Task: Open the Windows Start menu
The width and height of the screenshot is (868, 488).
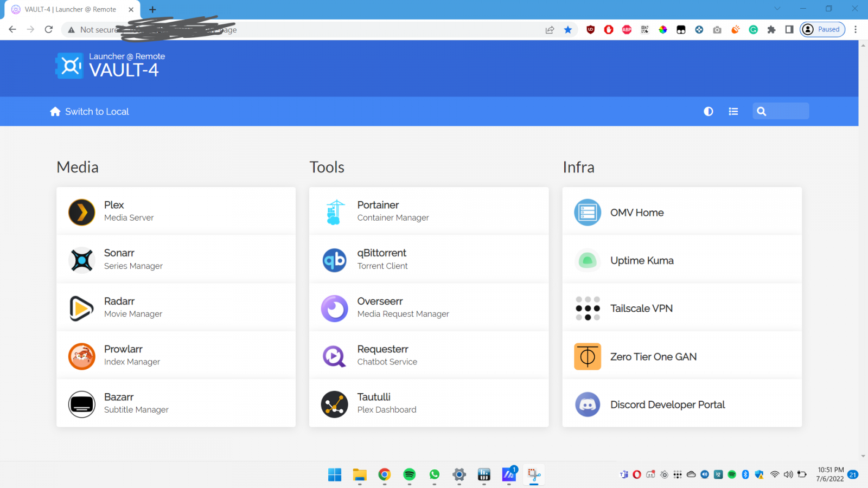Action: [335, 475]
